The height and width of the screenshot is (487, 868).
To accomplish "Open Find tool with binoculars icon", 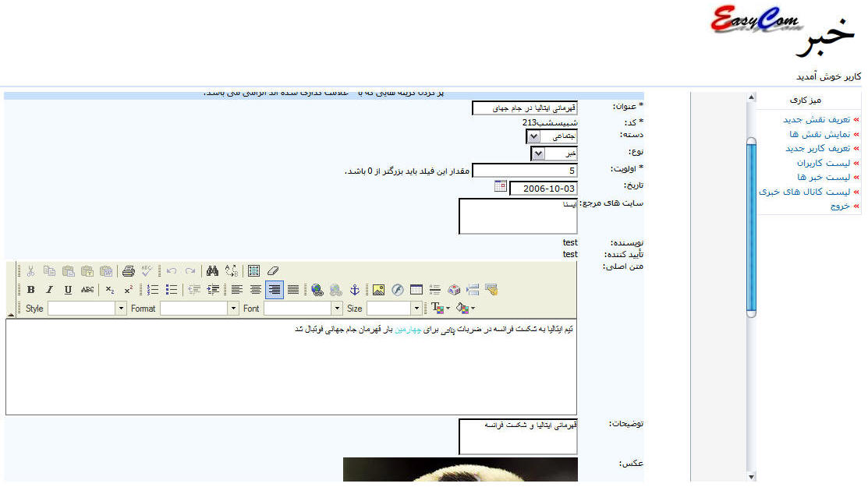I will tap(212, 271).
